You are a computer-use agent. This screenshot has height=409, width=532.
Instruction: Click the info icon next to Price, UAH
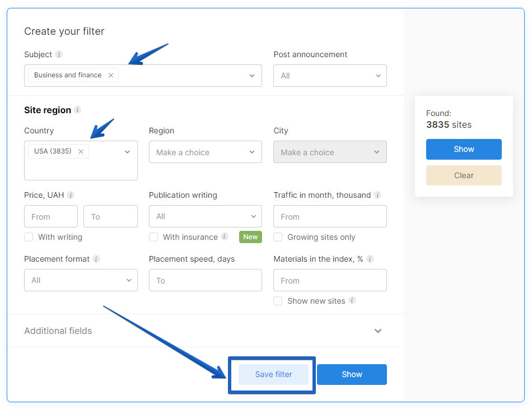click(71, 195)
